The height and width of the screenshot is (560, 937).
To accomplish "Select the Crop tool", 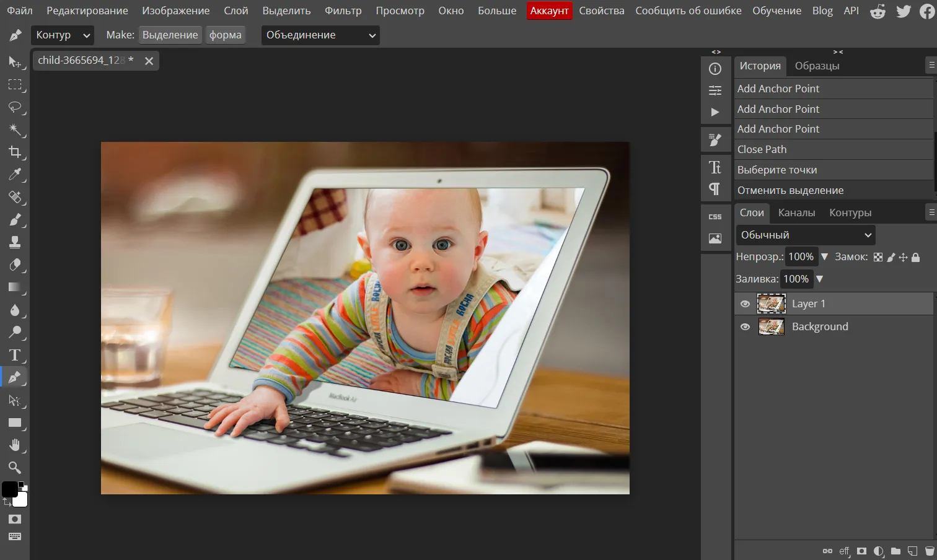I will click(x=15, y=152).
